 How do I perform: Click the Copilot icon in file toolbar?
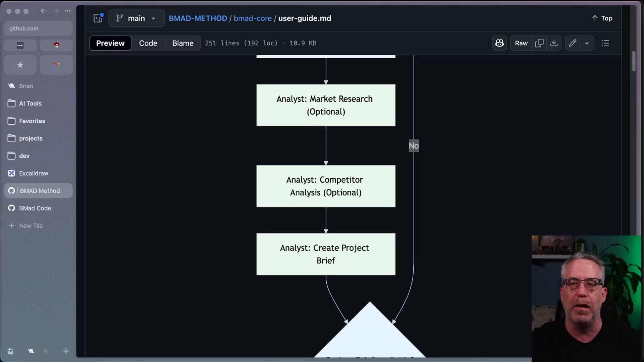pyautogui.click(x=499, y=43)
